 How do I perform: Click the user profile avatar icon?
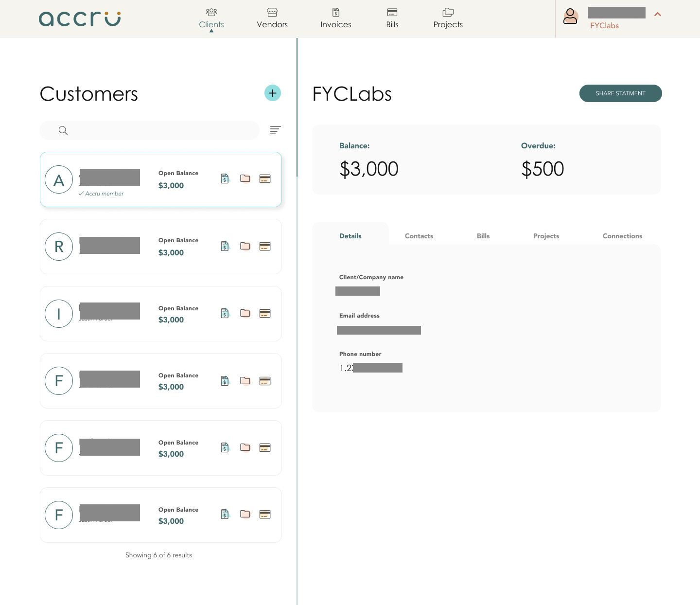pos(571,17)
